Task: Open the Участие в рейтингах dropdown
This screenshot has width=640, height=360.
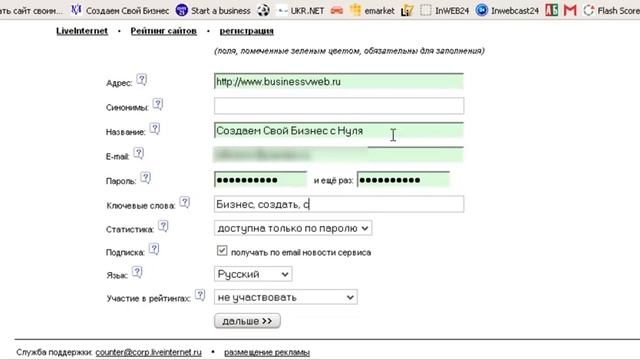Action: click(x=285, y=297)
